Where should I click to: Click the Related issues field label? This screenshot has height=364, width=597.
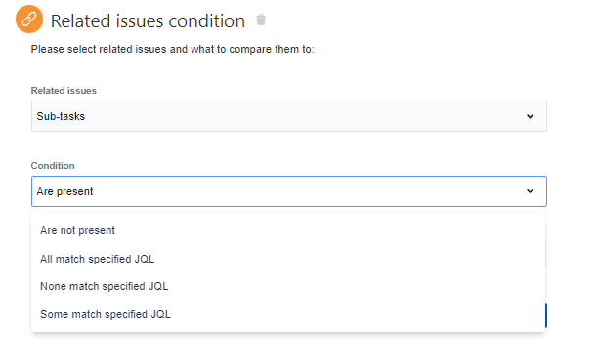64,91
